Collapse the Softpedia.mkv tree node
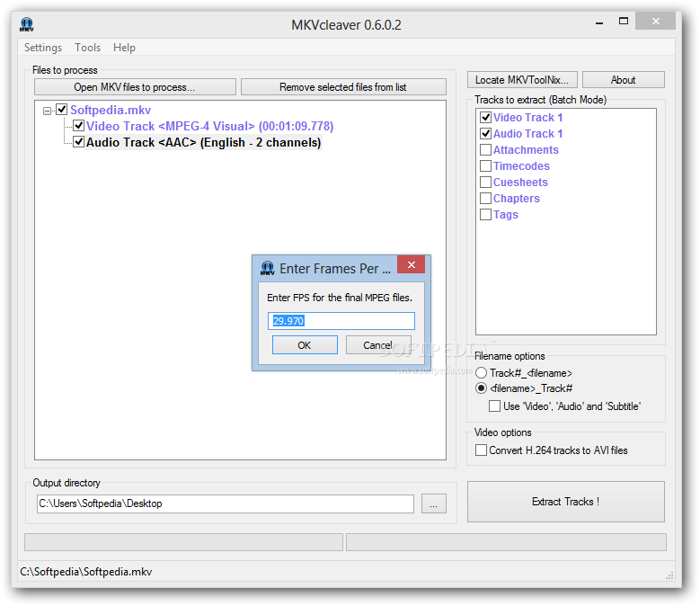700x606 pixels. point(47,111)
